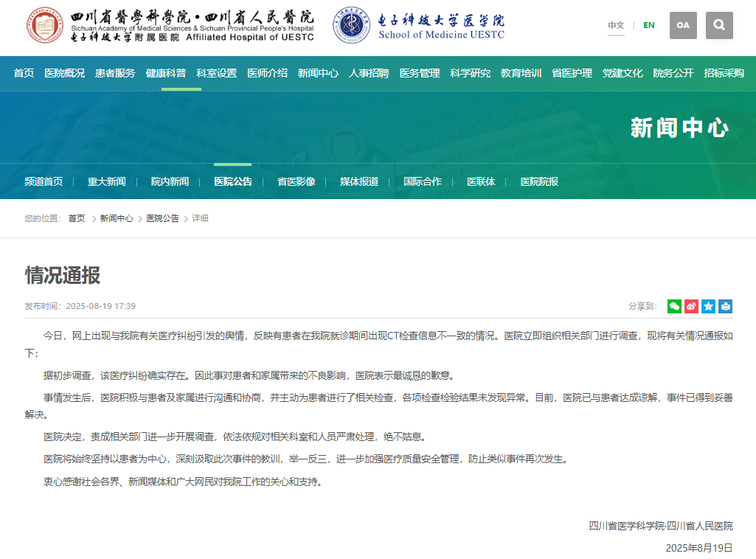756x559 pixels.
Task: Go to 首页 in main navigation
Action: [x=24, y=73]
